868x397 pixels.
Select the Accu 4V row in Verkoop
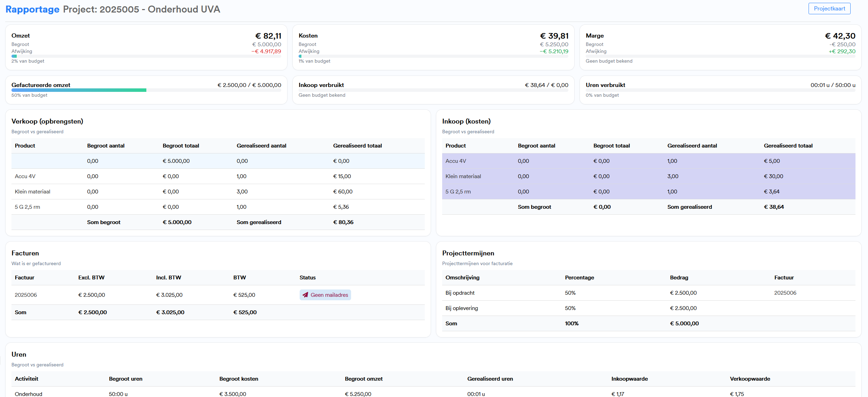[25, 176]
